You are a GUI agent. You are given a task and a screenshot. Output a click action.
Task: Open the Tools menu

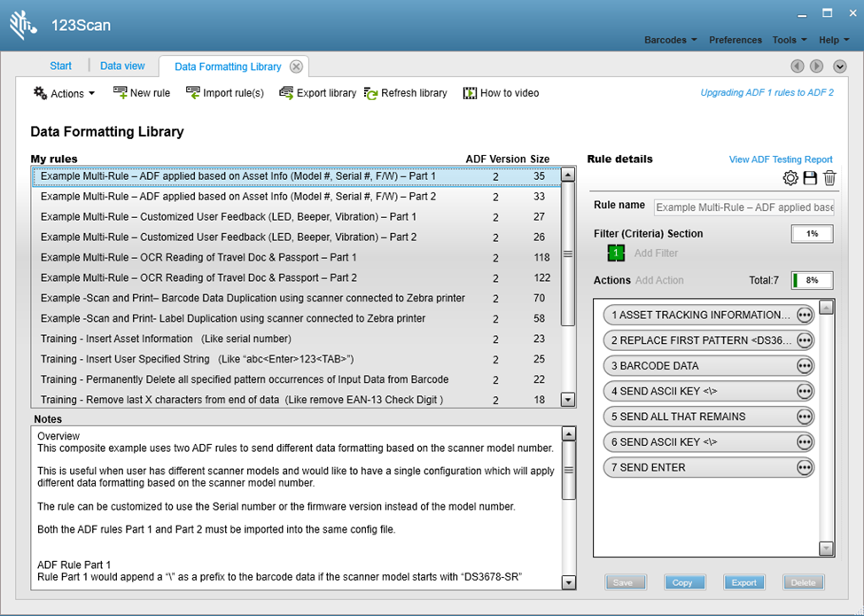(788, 40)
